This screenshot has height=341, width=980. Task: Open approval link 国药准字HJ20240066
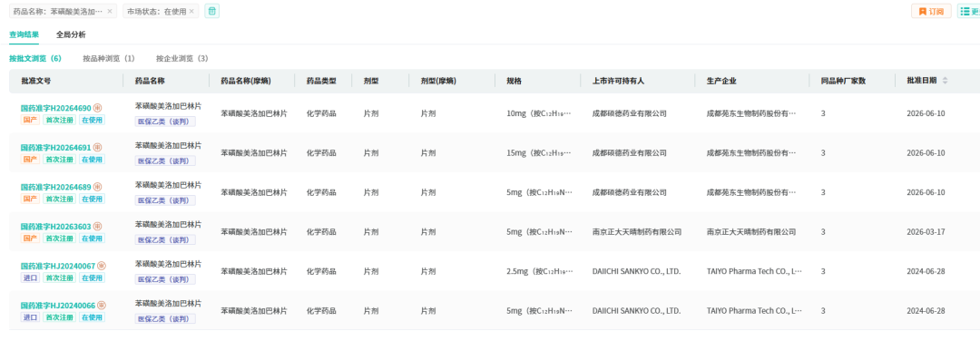point(57,305)
